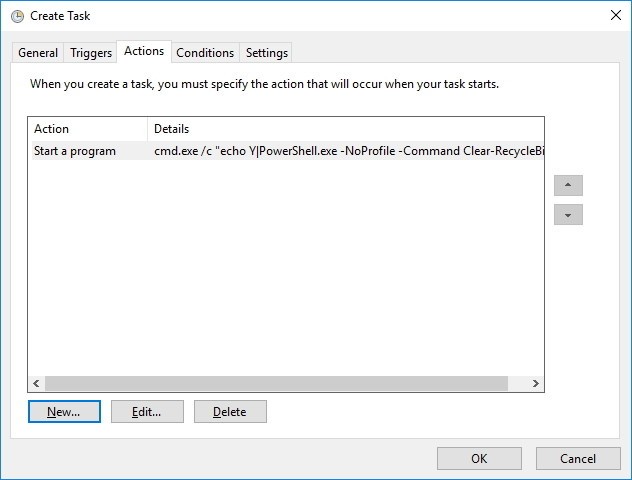Go to the Conditions tab
This screenshot has width=632, height=480.
pos(205,53)
